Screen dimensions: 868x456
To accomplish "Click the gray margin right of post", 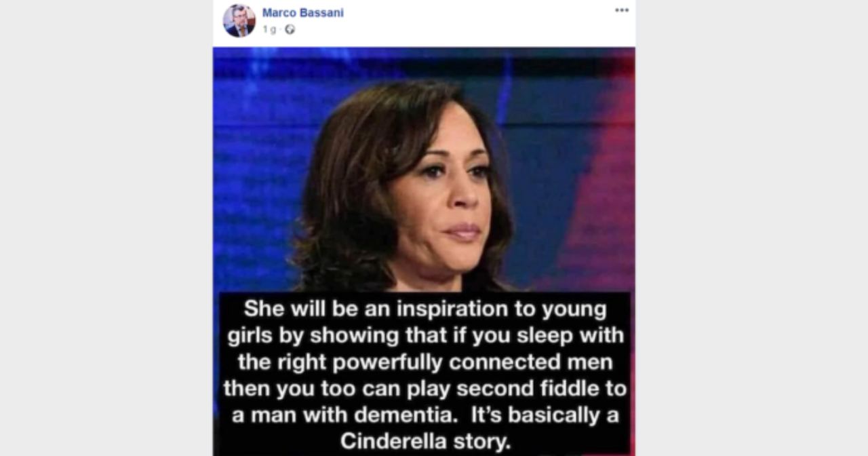I will pos(751,228).
